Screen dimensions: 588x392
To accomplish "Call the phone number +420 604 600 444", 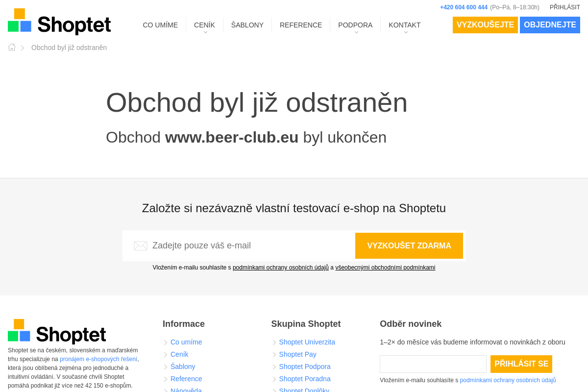I will pos(464,7).
